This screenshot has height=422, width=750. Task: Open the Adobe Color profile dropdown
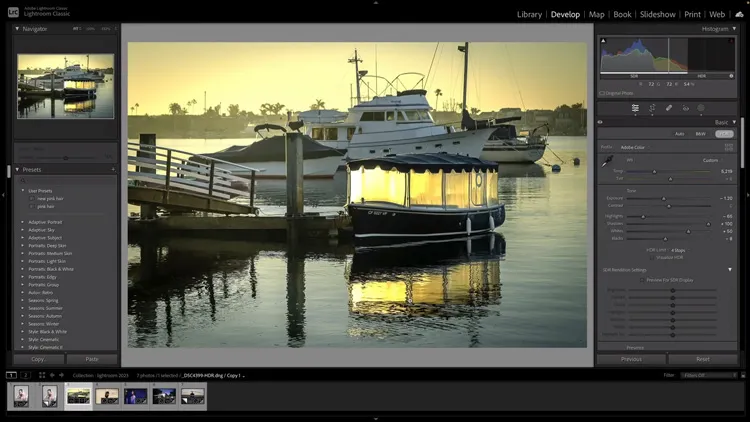point(635,147)
